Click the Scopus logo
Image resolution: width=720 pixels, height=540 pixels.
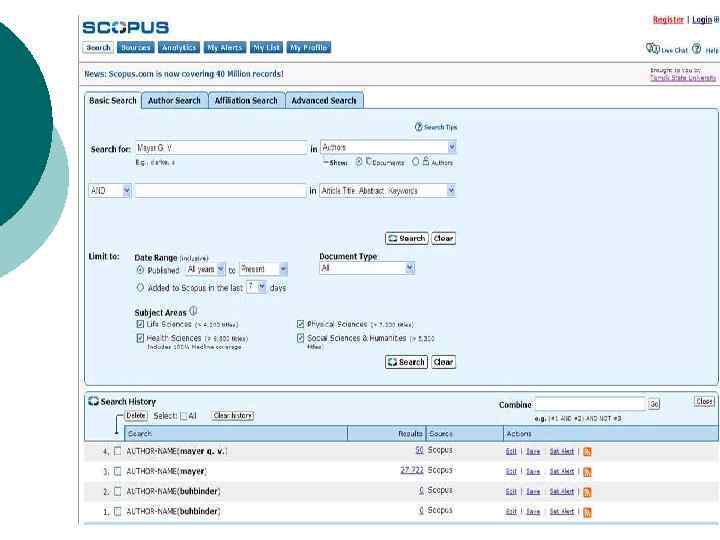[125, 28]
